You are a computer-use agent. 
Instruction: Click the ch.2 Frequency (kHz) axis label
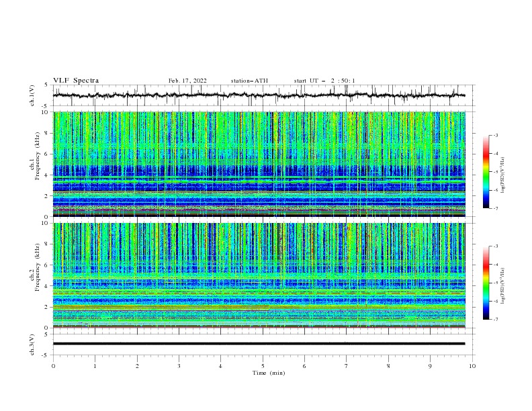point(35,267)
